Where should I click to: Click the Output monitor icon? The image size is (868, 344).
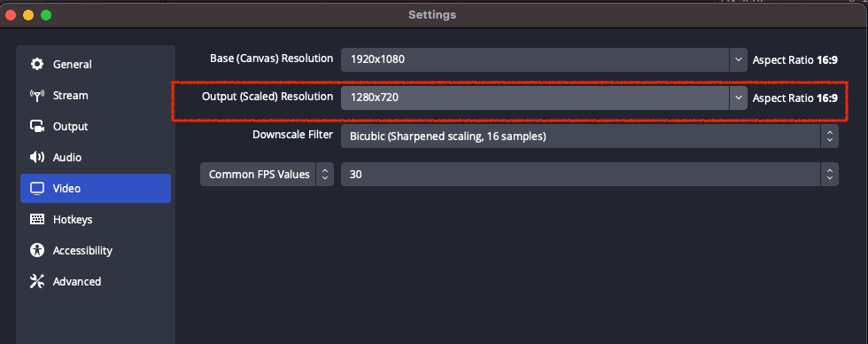(37, 126)
